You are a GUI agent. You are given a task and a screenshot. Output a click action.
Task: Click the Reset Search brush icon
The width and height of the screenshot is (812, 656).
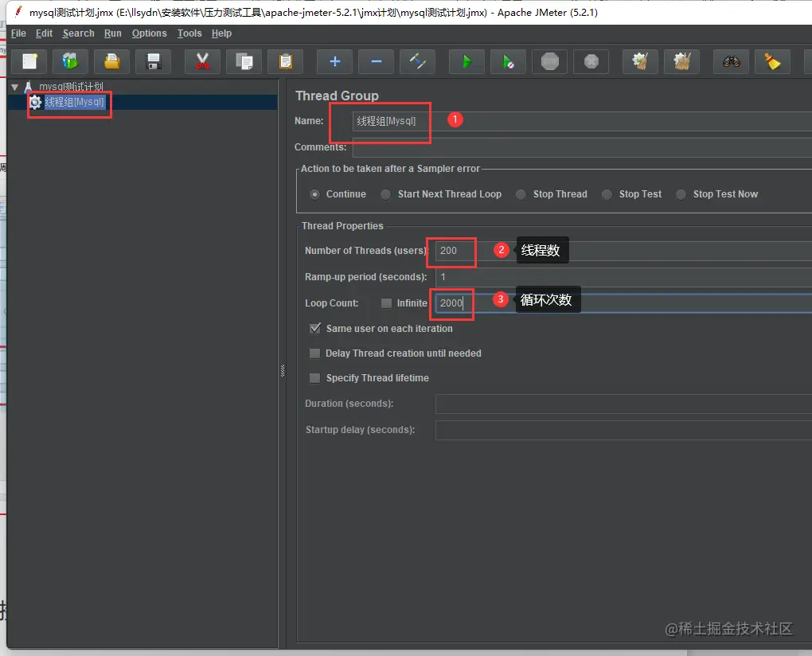click(x=773, y=61)
